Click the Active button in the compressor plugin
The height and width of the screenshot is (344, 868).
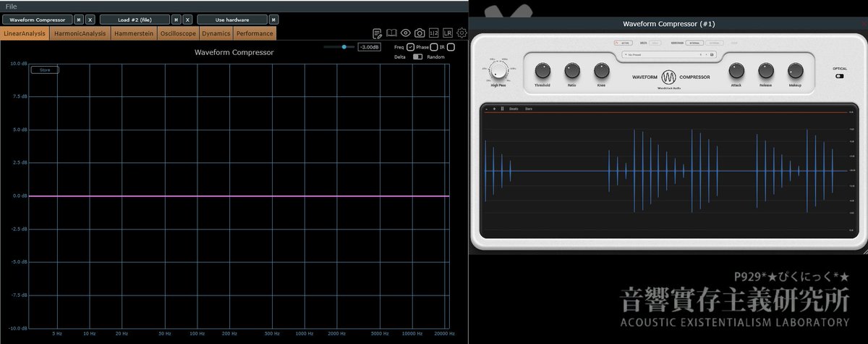point(624,43)
